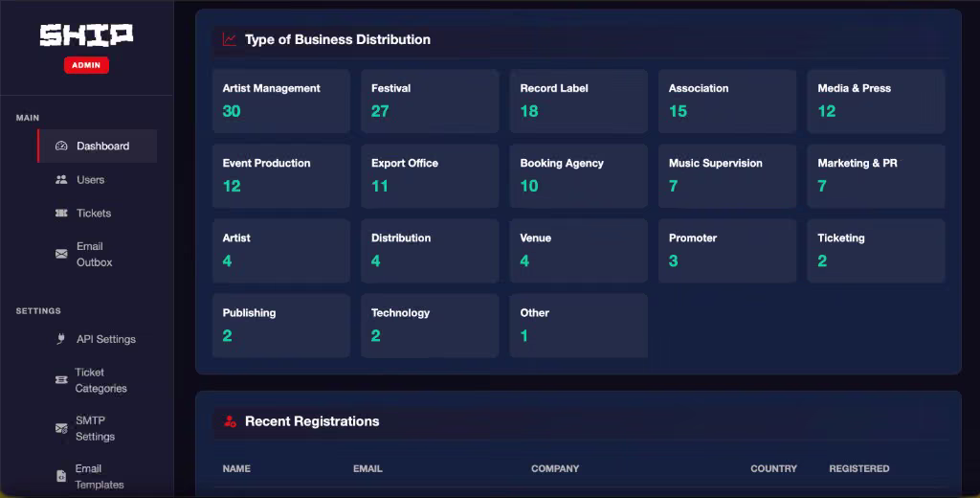
Task: Click the Music Supervision card
Action: tap(727, 176)
